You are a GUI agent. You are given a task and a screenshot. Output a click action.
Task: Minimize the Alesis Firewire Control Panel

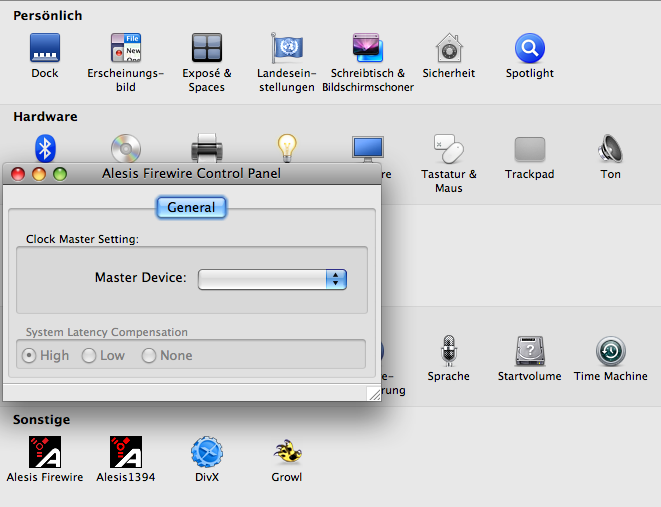pyautogui.click(x=39, y=174)
